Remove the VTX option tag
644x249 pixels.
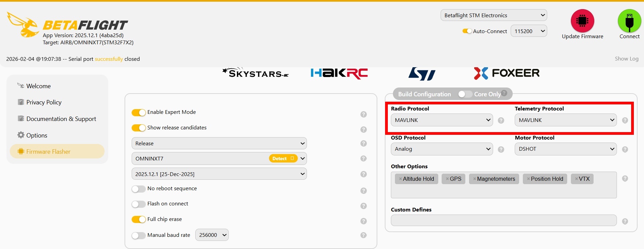click(x=577, y=179)
